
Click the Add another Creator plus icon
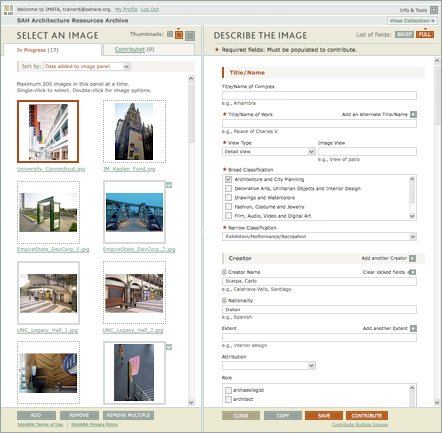click(412, 258)
